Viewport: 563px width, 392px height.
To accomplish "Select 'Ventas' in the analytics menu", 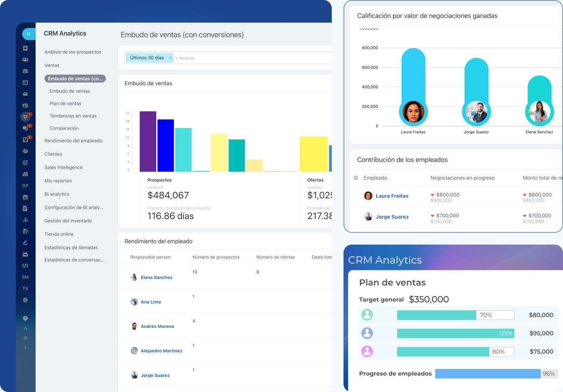I will [x=52, y=65].
